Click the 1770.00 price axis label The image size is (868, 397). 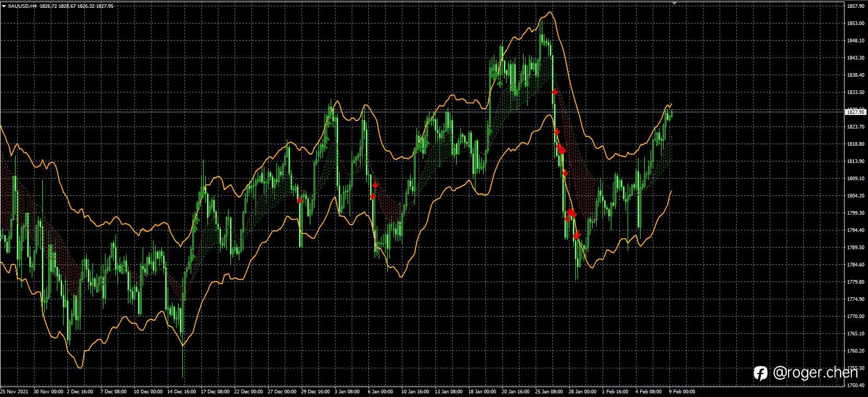tap(855, 317)
